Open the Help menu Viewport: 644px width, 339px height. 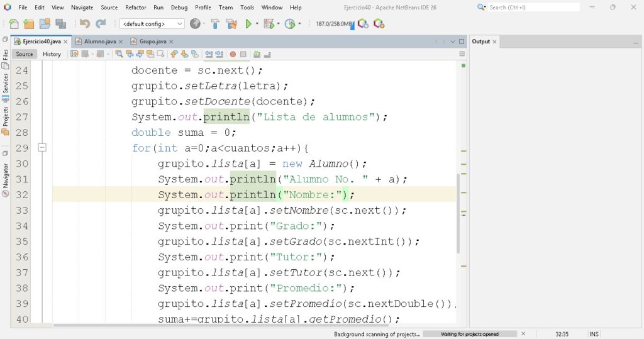(x=296, y=8)
